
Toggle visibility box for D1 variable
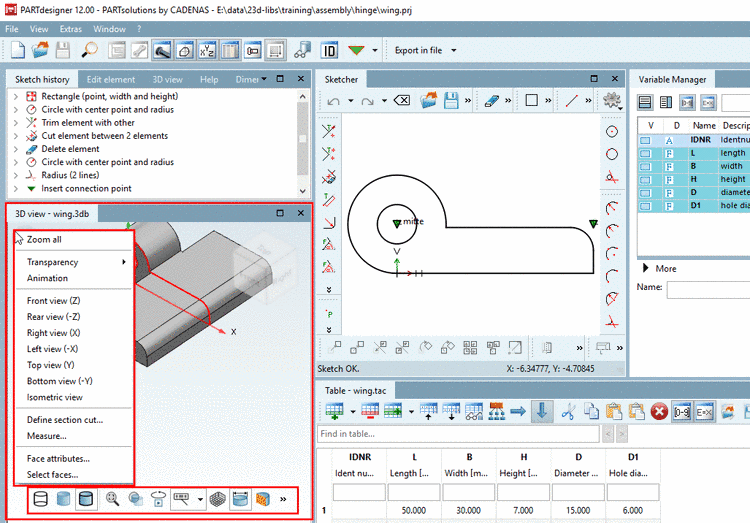[646, 206]
